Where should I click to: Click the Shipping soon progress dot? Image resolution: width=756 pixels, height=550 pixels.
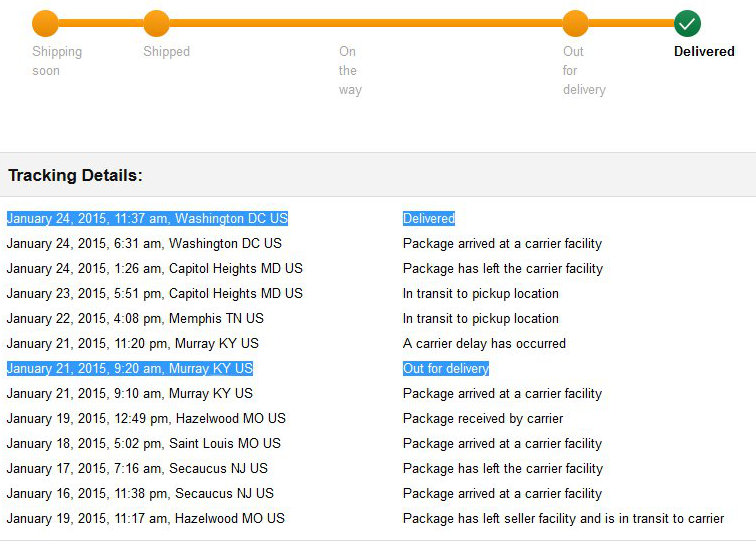[x=45, y=23]
